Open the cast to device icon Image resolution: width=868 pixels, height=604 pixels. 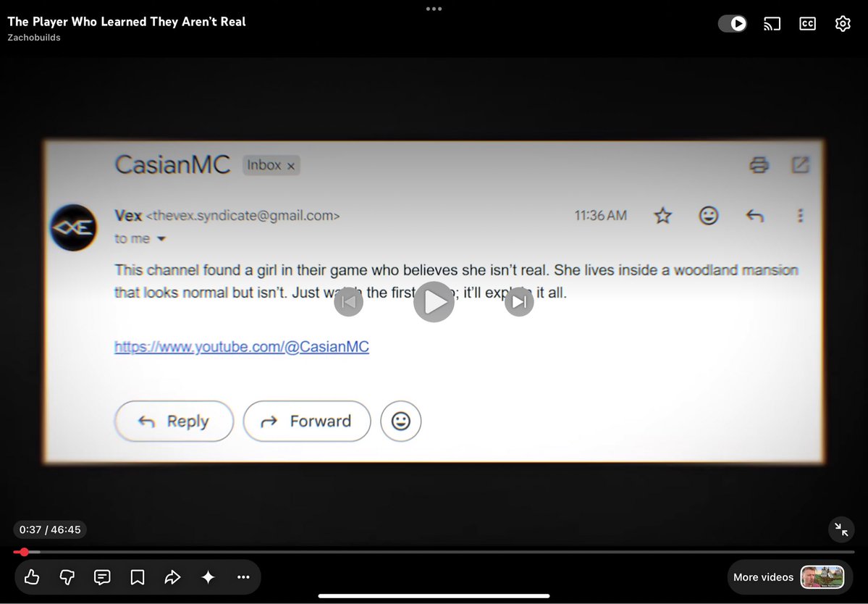point(772,23)
